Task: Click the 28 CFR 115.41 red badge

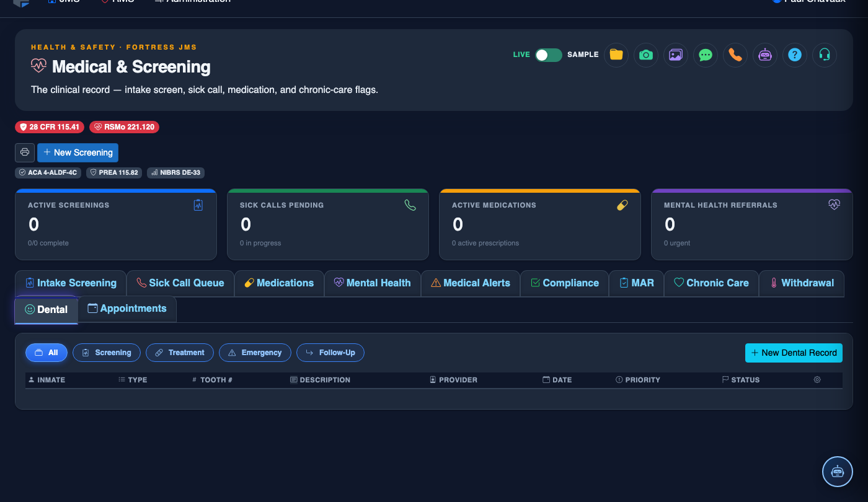Action: click(50, 127)
